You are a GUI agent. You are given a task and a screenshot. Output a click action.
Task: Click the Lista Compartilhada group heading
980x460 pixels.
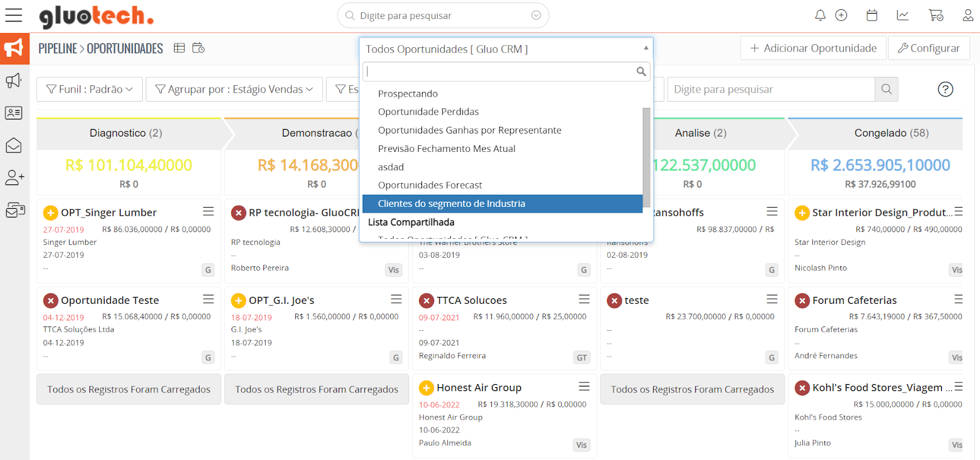[x=411, y=222]
